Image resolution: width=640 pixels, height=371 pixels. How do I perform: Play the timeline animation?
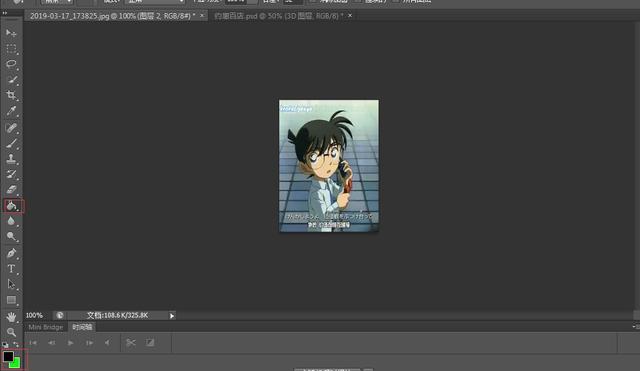point(70,343)
